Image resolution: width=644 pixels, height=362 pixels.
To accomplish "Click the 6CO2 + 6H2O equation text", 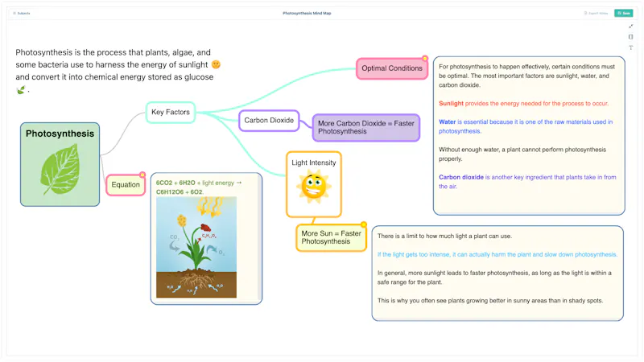I will click(x=199, y=187).
